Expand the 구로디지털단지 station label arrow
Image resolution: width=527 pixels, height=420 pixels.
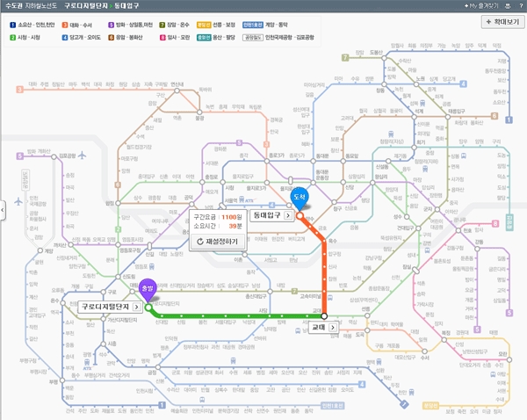pyautogui.click(x=136, y=307)
